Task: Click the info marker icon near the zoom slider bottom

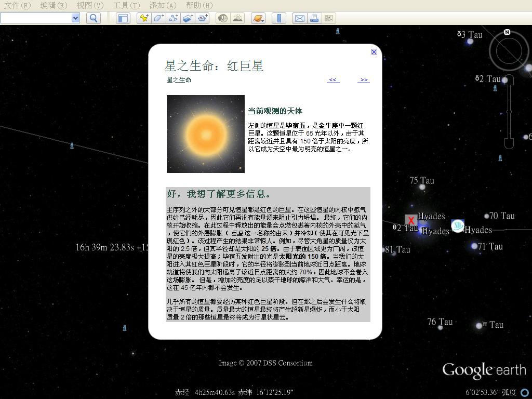Action: pyautogui.click(x=500, y=158)
